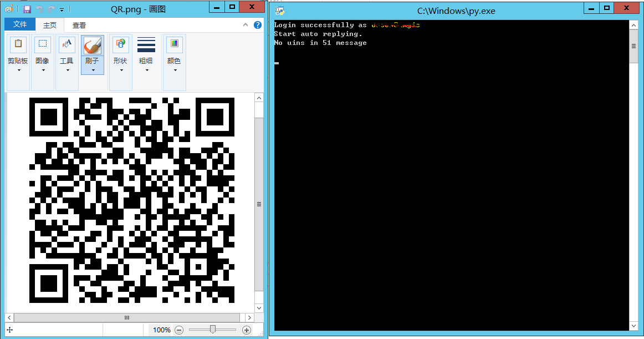Click console scrollbar up arrow
The width and height of the screenshot is (644, 339).
(x=633, y=24)
